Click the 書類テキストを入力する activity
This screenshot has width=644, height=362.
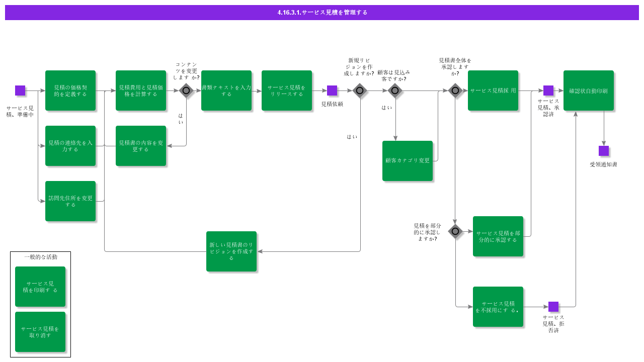pos(226,90)
